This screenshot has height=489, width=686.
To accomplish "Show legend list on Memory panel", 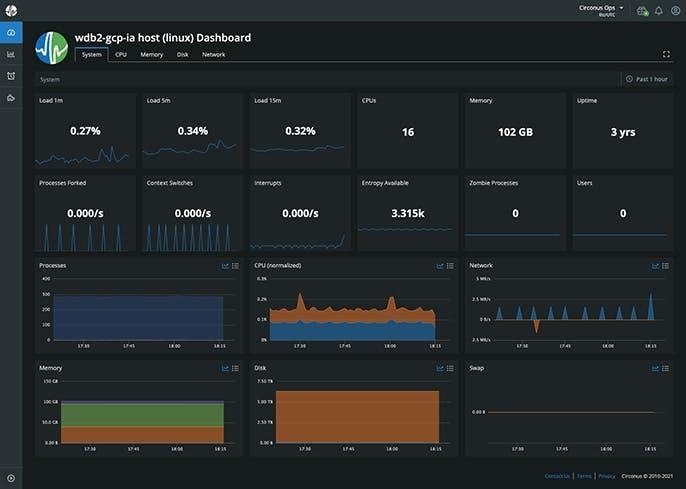I will tap(235, 368).
